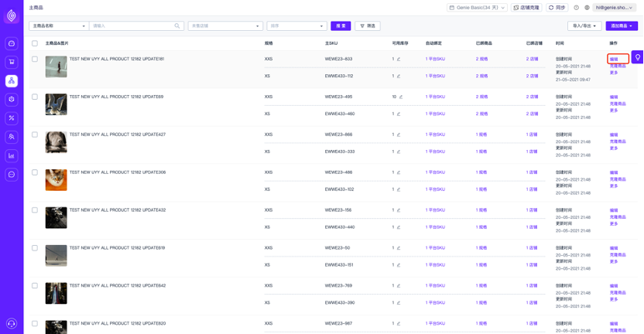
Task: Open the hi@genie.sho... account menu
Action: click(615, 8)
